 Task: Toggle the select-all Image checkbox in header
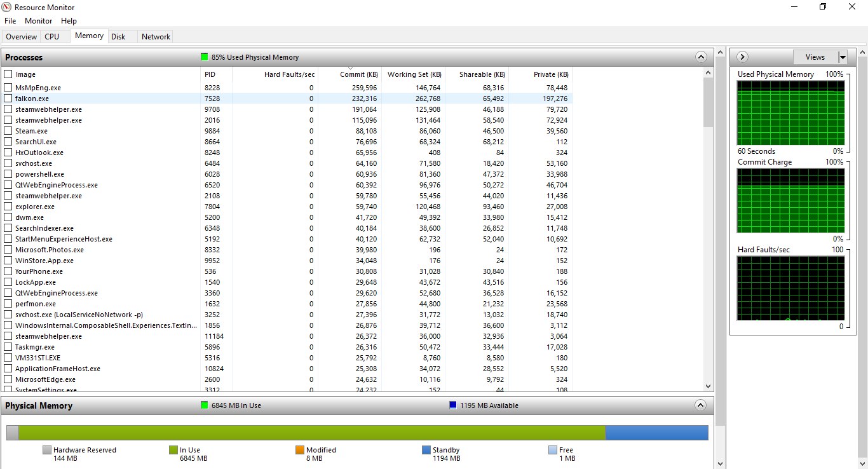(8, 74)
